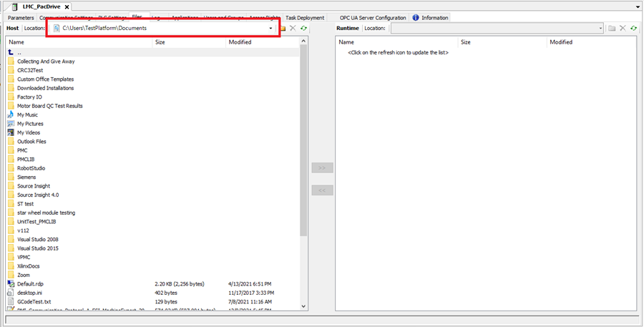This screenshot has height=327, width=644.
Task: Expand the Runtime Location dropdown
Action: (x=600, y=28)
